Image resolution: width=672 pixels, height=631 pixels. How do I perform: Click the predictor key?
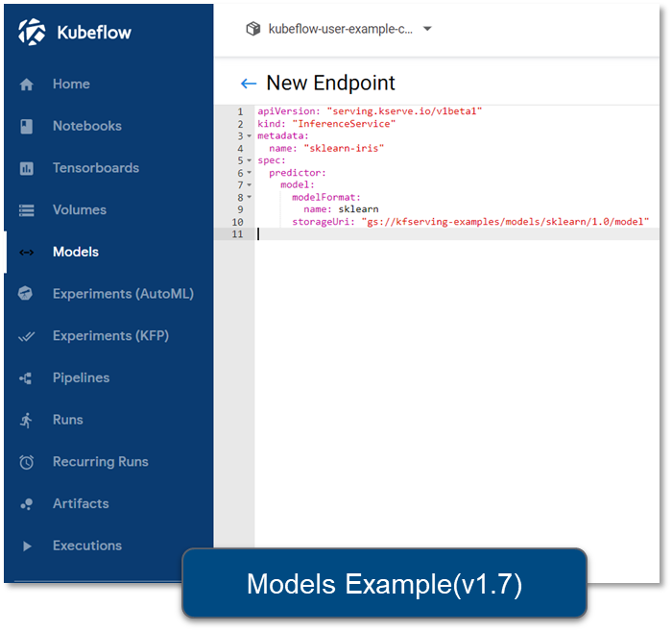tap(298, 173)
